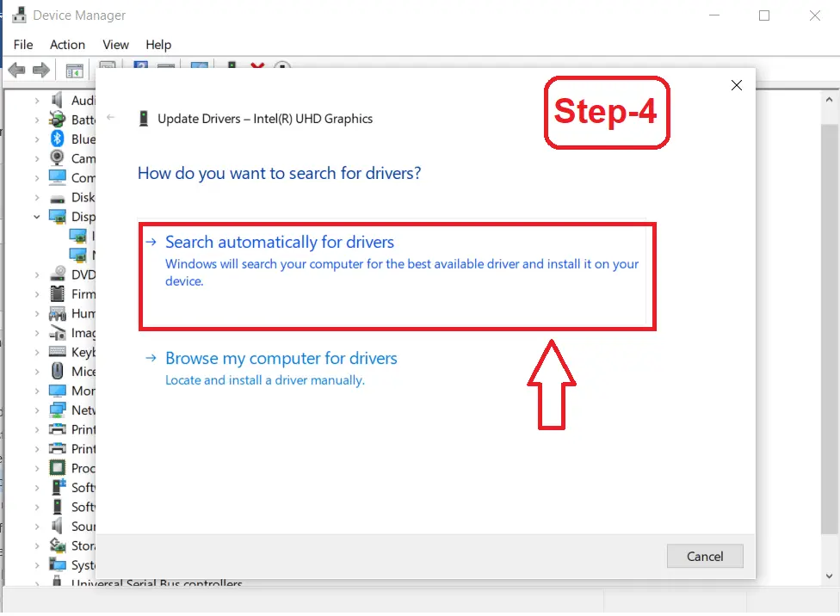Click the Firmware chip icon
The height and width of the screenshot is (616, 840).
tap(57, 293)
